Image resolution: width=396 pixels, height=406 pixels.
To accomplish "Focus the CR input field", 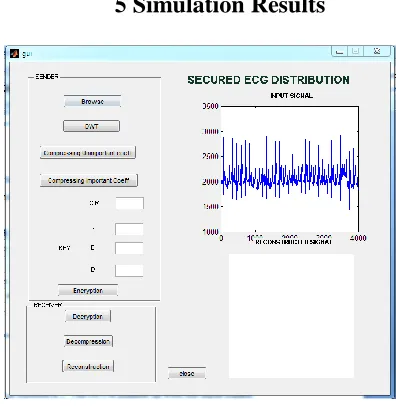I will click(130, 203).
